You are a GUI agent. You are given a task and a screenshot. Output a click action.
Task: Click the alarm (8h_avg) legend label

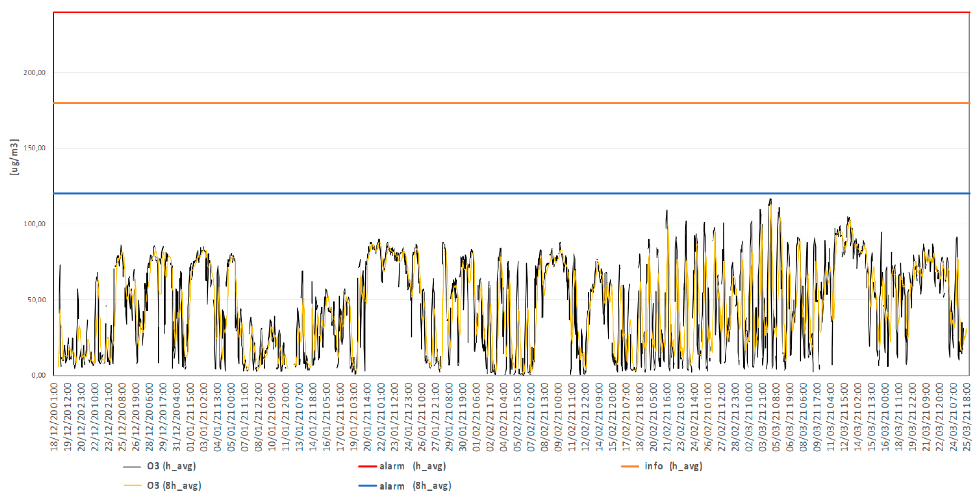415,486
